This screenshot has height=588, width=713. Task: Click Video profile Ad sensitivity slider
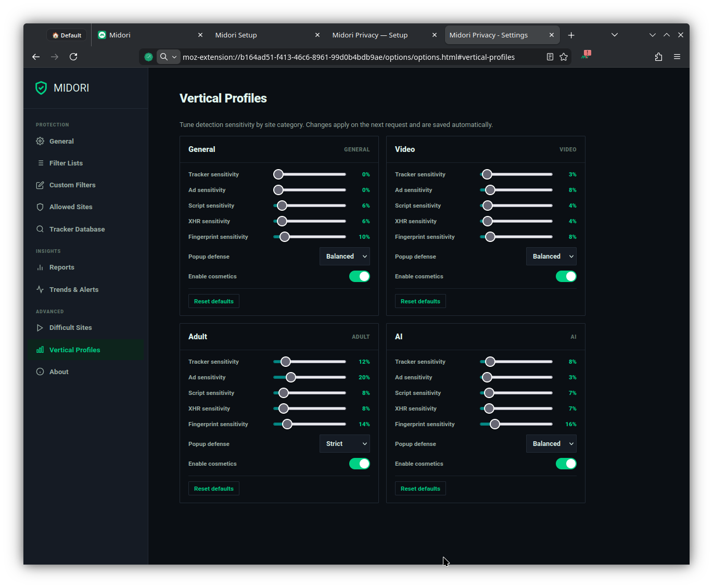pyautogui.click(x=516, y=190)
